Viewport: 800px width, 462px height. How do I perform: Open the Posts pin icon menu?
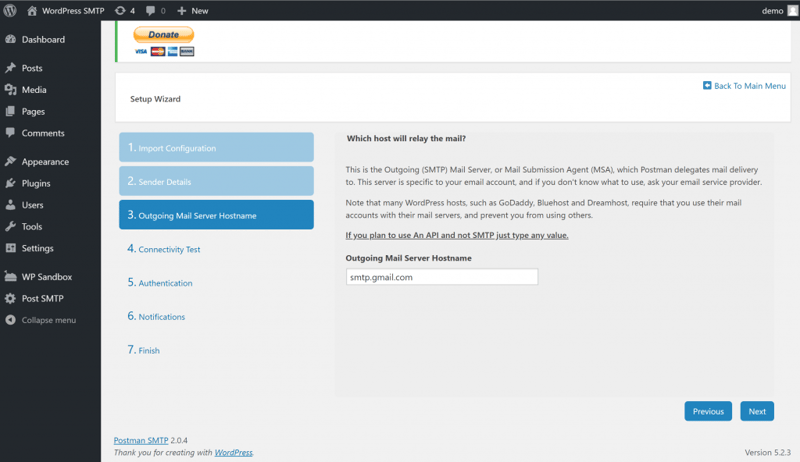[x=11, y=68]
